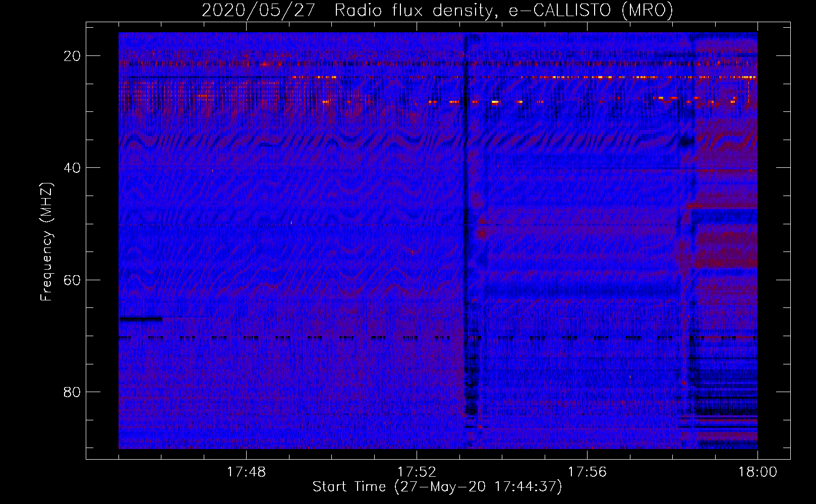Click the 40 frequency tick label
This screenshot has width=816, height=504.
[72, 168]
